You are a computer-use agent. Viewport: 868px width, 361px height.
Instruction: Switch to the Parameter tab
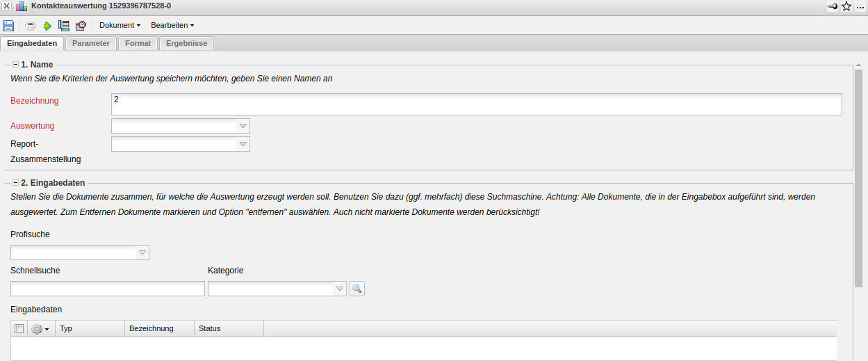click(x=90, y=43)
